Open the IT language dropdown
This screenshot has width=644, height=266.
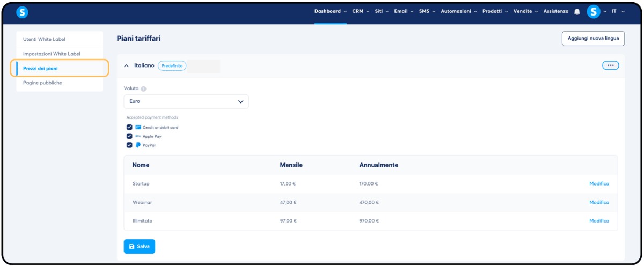click(618, 11)
